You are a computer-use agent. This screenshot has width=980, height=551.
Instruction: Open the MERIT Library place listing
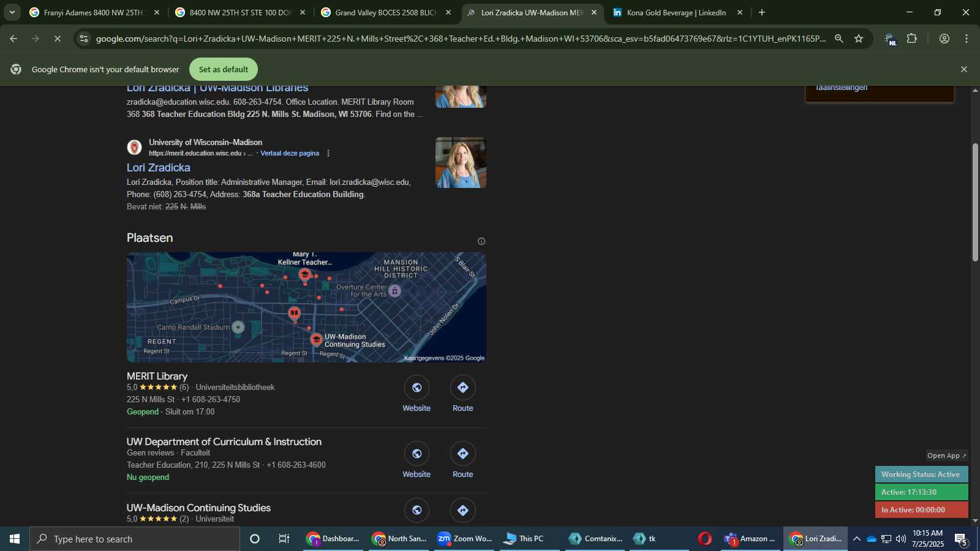(x=157, y=377)
